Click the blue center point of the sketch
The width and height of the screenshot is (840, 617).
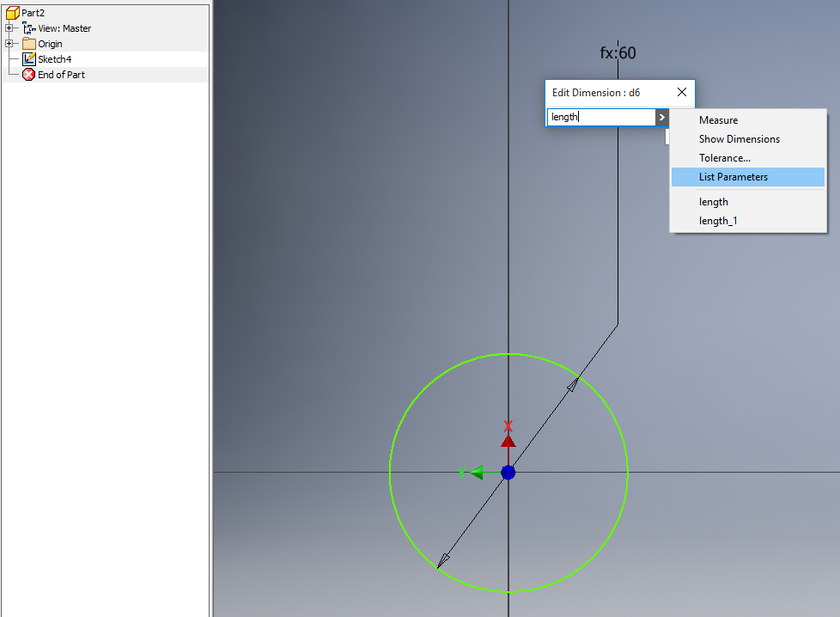coord(508,472)
